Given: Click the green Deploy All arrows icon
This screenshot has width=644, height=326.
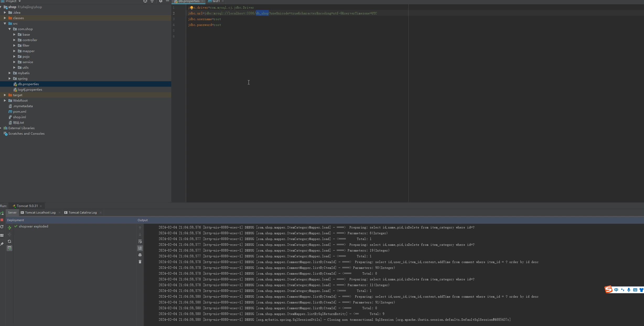Looking at the screenshot, I should (9, 227).
